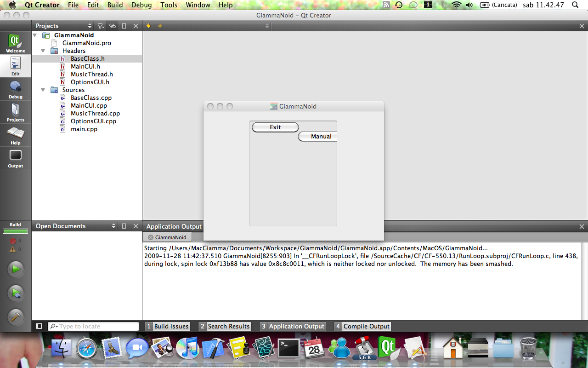Image resolution: width=588 pixels, height=368 pixels.
Task: Select OptionsGUI.cpp source file
Action: [93, 121]
